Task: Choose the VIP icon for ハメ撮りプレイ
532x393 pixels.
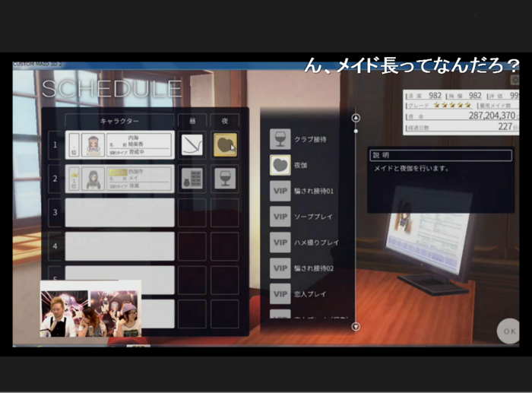Action: point(280,242)
